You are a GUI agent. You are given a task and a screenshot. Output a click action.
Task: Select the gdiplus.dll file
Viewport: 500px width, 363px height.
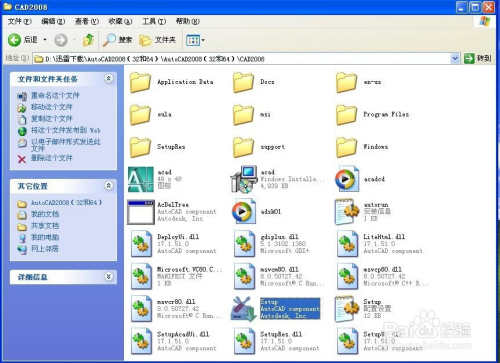click(271, 244)
